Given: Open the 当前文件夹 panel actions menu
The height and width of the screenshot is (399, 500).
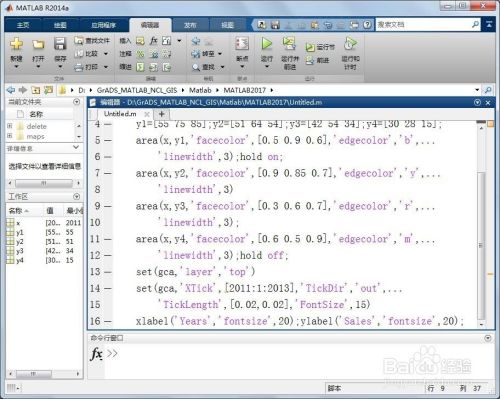Looking at the screenshot, I should point(77,102).
